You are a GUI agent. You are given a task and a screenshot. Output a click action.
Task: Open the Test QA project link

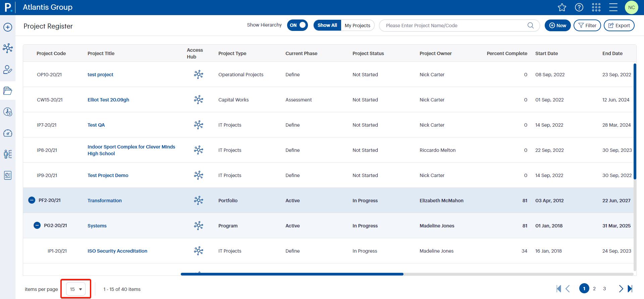click(x=96, y=125)
